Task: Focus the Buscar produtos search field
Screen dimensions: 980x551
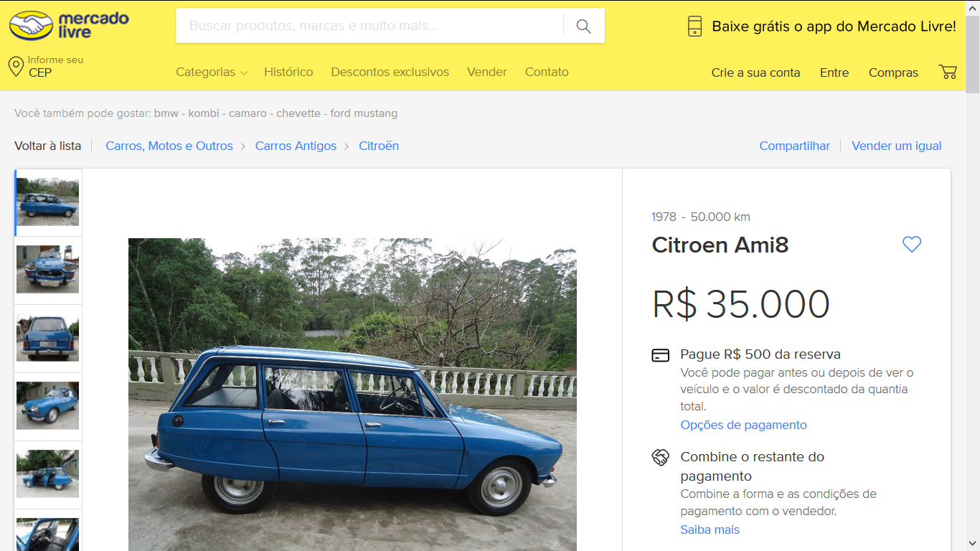Action: coord(369,26)
